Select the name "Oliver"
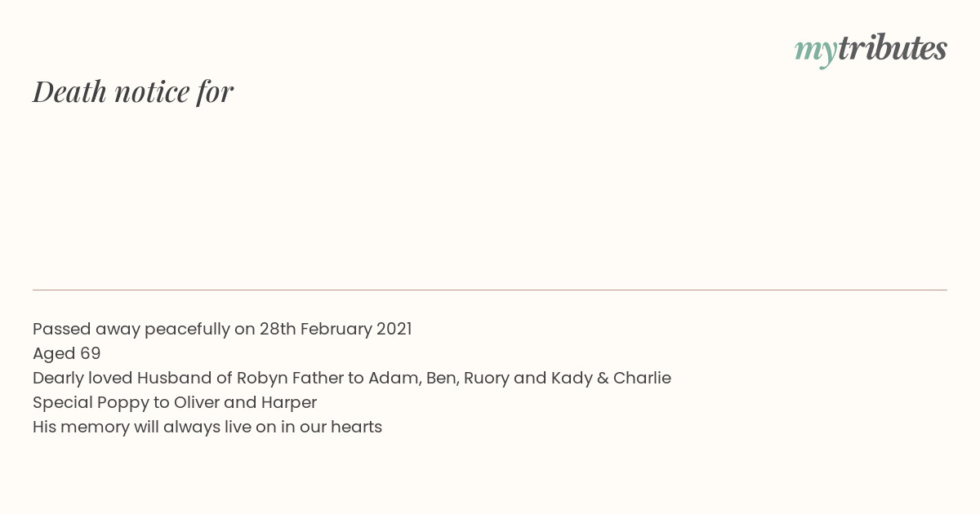Viewport: 980px width, 514px height. point(196,403)
